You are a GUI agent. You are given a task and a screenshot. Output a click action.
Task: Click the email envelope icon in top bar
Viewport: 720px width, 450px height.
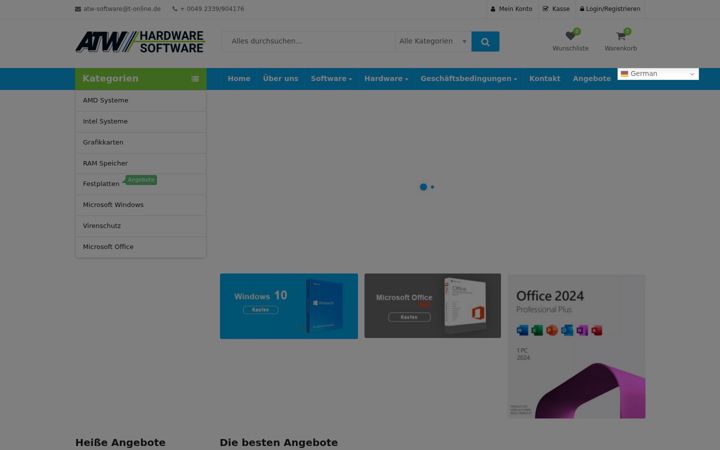coord(78,9)
